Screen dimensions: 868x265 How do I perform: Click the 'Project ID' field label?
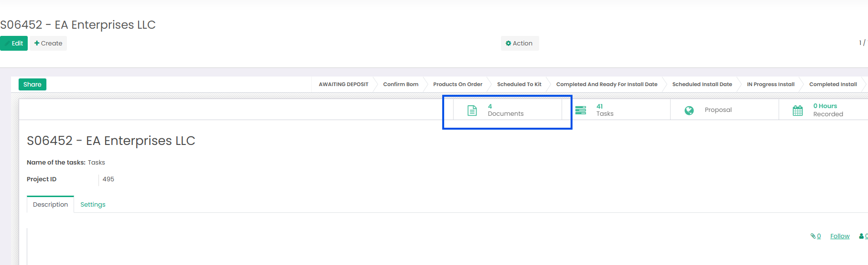[42, 179]
